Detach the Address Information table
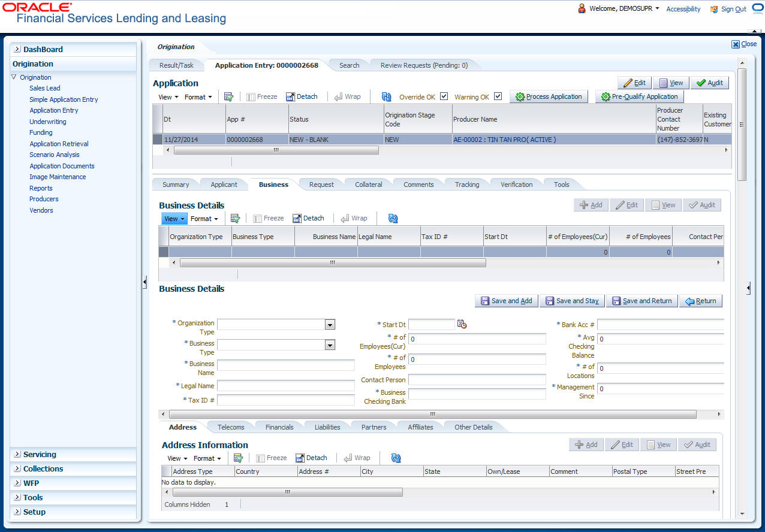This screenshot has height=532, width=765. click(311, 458)
